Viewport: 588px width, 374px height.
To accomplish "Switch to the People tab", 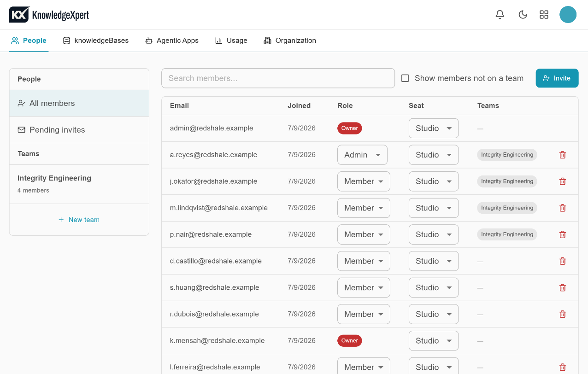I will coord(29,41).
